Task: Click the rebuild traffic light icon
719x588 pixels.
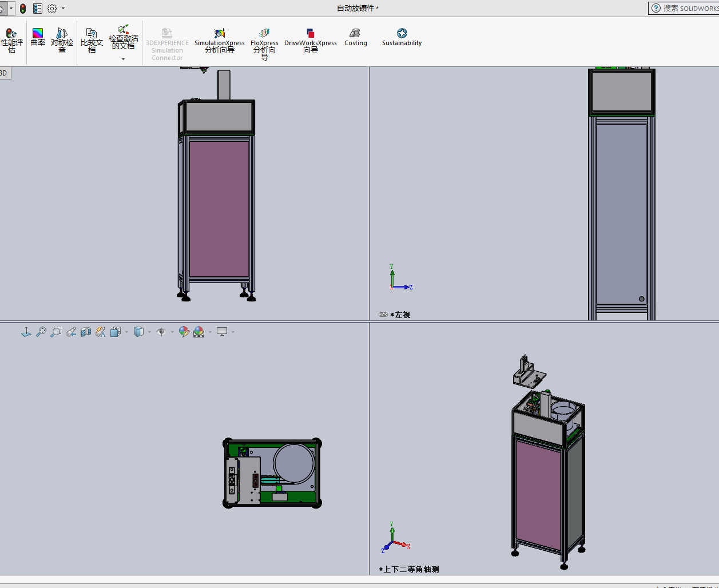Action: point(23,9)
